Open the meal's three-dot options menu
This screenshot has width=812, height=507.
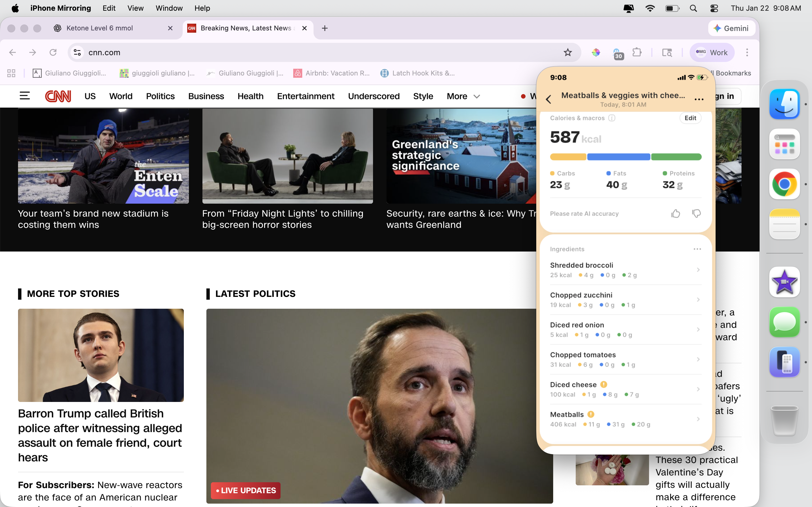click(699, 99)
